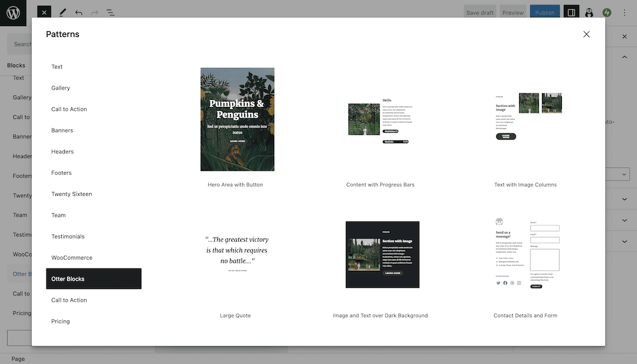This screenshot has width=637, height=364.
Task: Expand the third collapsed sidebar panel below the dropdown
Action: 624,241
